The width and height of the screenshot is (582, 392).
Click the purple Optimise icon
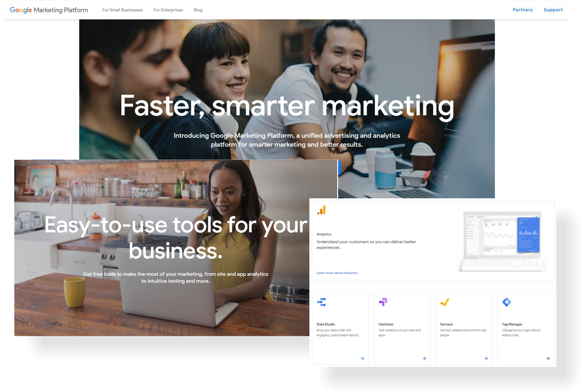[x=383, y=302]
